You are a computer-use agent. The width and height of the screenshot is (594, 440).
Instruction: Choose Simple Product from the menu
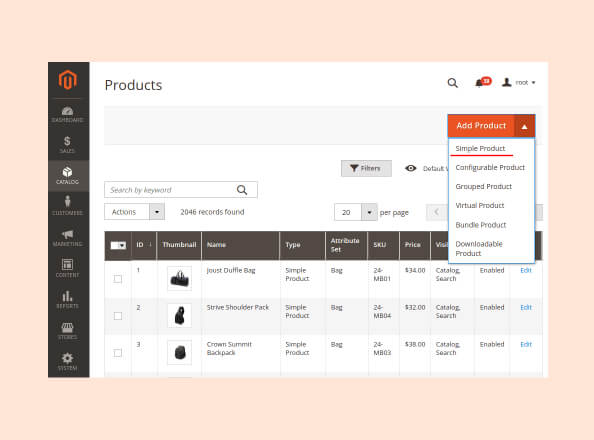pyautogui.click(x=480, y=148)
